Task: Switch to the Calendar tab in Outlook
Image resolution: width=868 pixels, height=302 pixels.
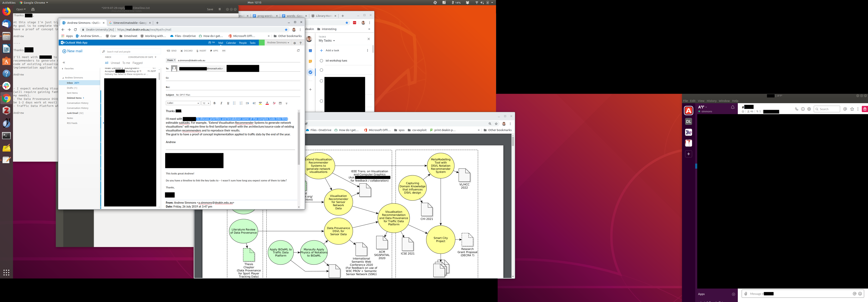Action: tap(231, 43)
